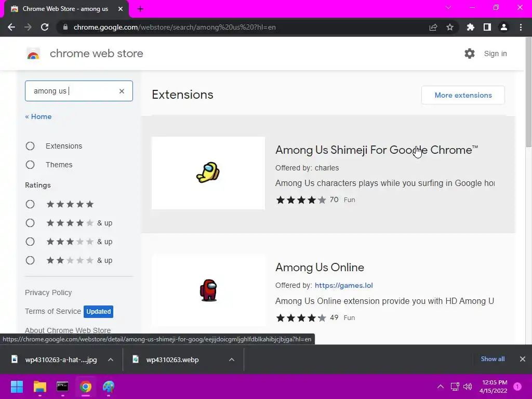Go back to the previous page
The height and width of the screenshot is (399, 532).
[11, 27]
